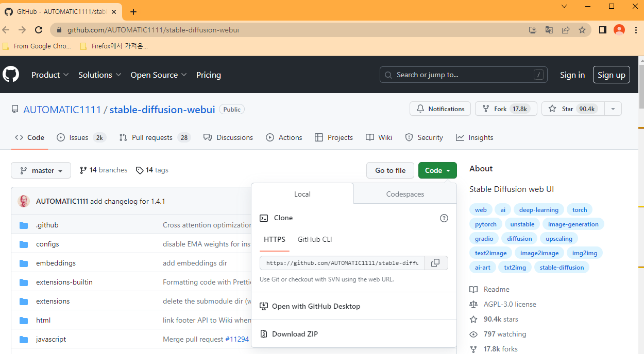Click the Download ZIP archive icon
Screen dimensions: 644x354
[264, 334]
